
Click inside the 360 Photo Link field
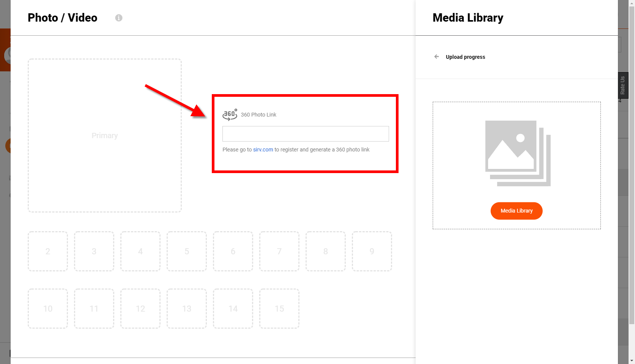(306, 134)
